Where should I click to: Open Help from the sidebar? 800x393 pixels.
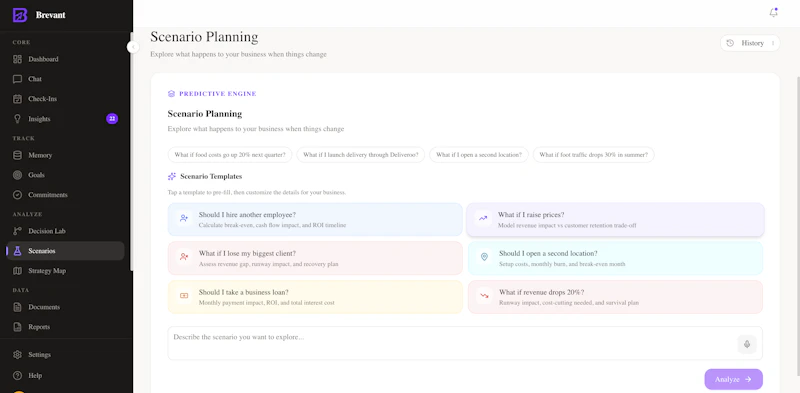click(65, 376)
